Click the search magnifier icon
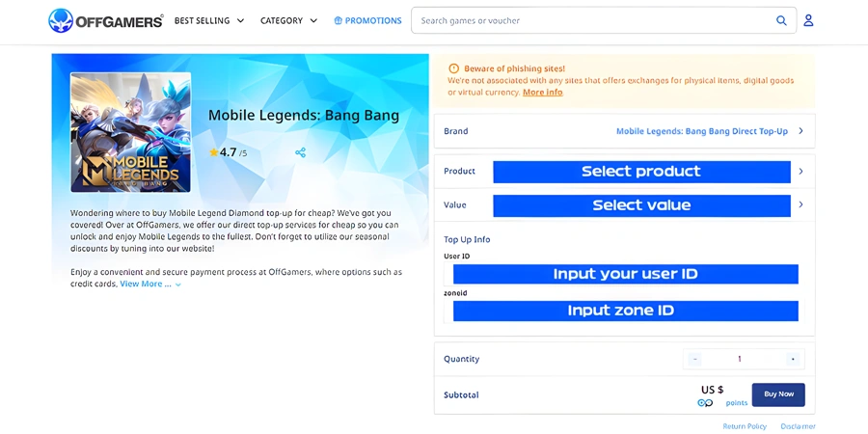Viewport: 868px width, 434px height. click(781, 20)
